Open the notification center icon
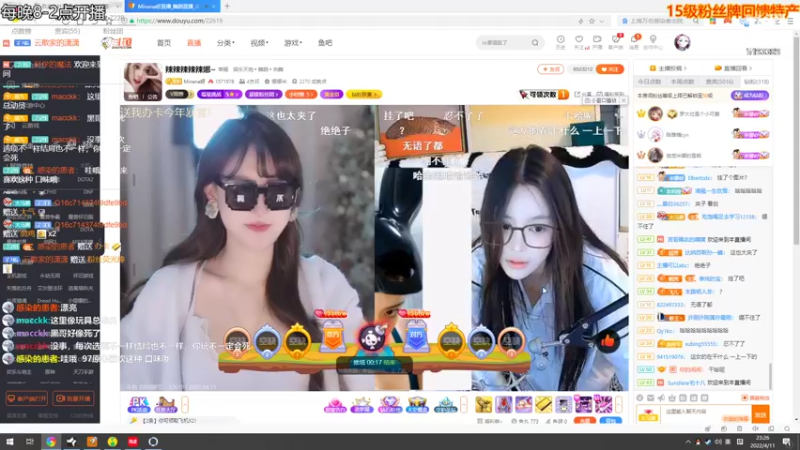Image resolution: width=800 pixels, height=450 pixels. [x=787, y=442]
